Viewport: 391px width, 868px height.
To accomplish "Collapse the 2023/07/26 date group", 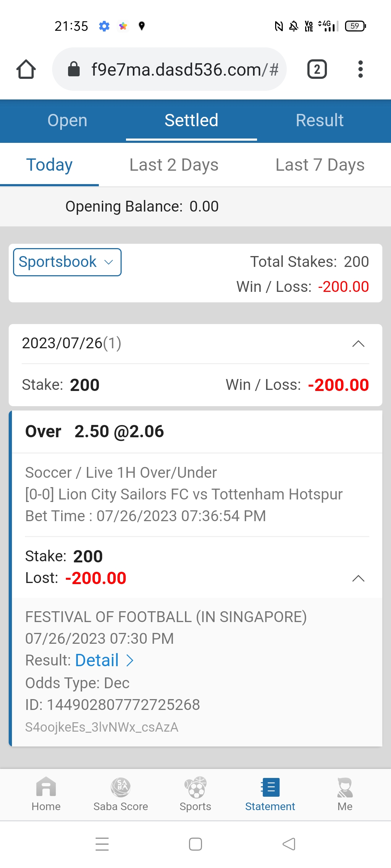I will pyautogui.click(x=358, y=344).
